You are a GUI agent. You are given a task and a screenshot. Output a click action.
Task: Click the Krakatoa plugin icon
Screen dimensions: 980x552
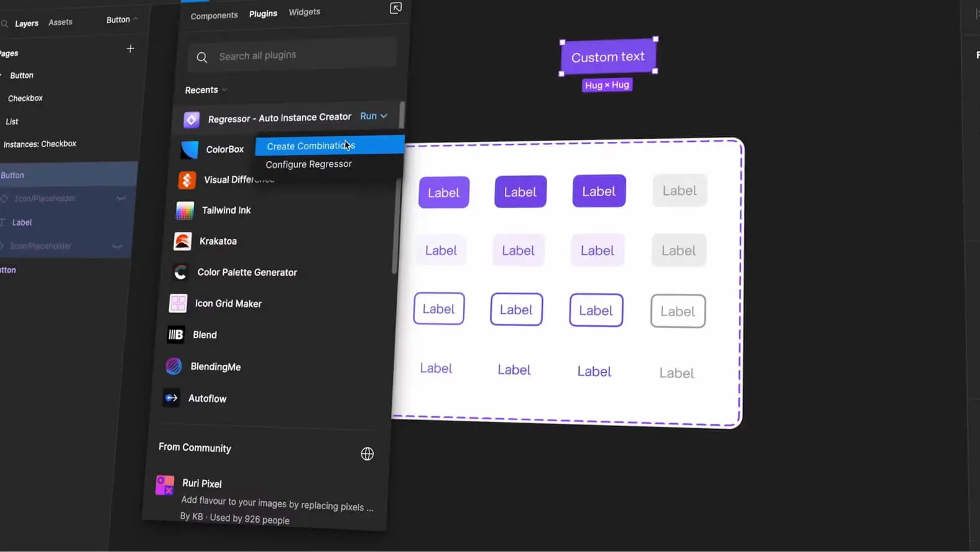(x=182, y=241)
